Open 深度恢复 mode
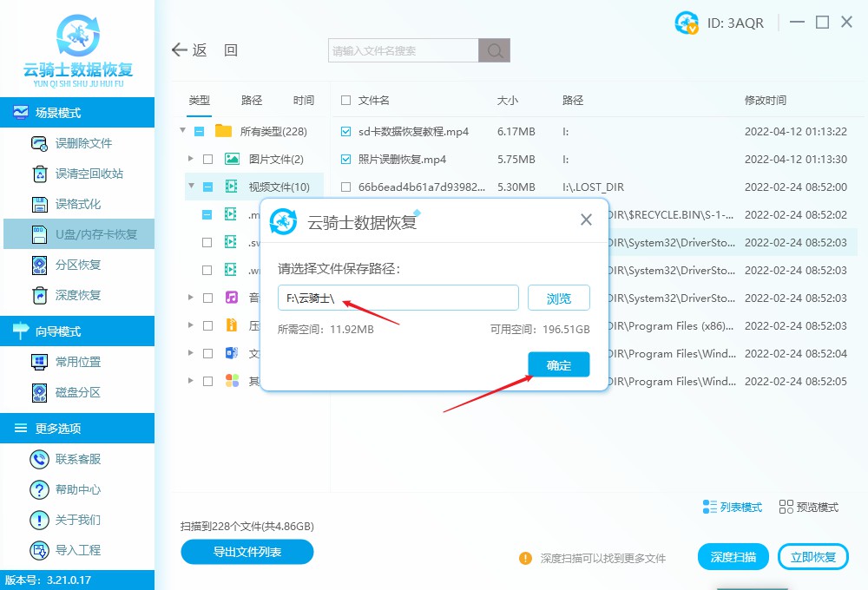The height and width of the screenshot is (590, 868). [x=78, y=297]
